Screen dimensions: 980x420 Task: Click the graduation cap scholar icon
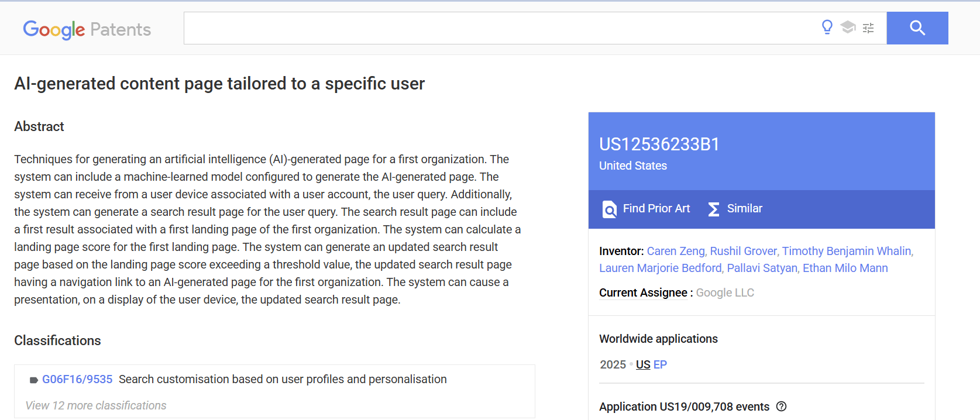point(848,27)
